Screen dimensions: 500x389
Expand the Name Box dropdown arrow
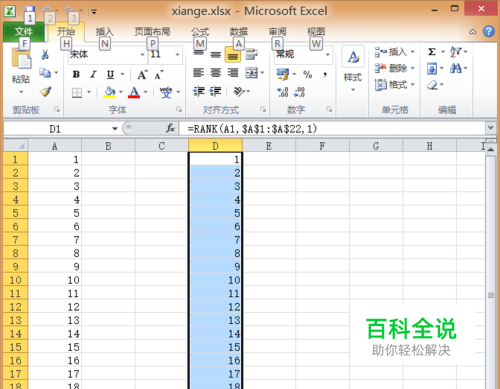(x=115, y=128)
